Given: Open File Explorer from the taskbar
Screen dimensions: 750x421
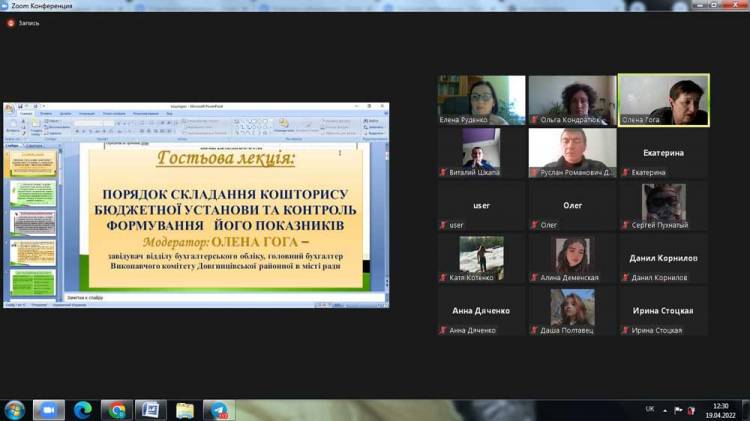Looking at the screenshot, I should pyautogui.click(x=185, y=410).
